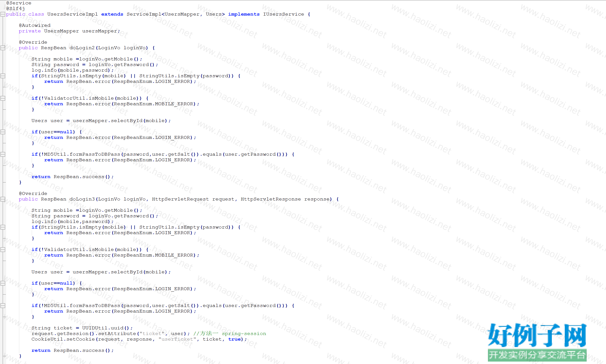Fold the user==null if-block in doLogin3

[x=3, y=283]
